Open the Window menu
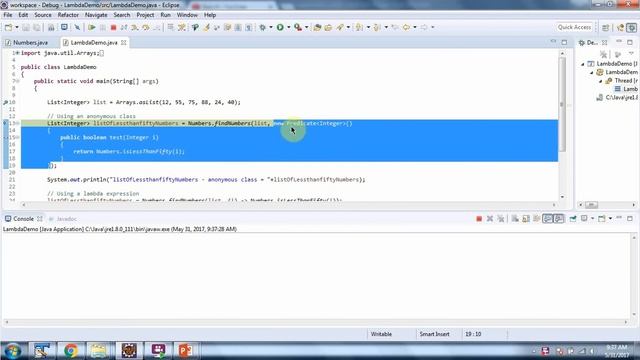Image resolution: width=640 pixels, height=360 pixels. pyautogui.click(x=187, y=15)
